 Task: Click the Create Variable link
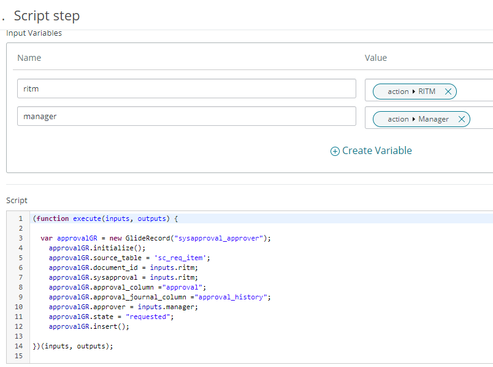coord(377,151)
